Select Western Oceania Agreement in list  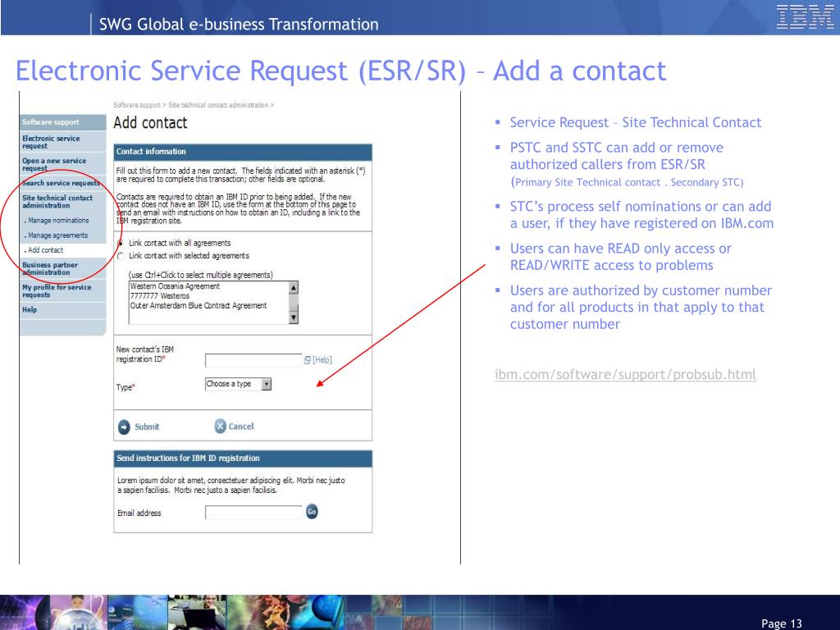click(x=176, y=286)
